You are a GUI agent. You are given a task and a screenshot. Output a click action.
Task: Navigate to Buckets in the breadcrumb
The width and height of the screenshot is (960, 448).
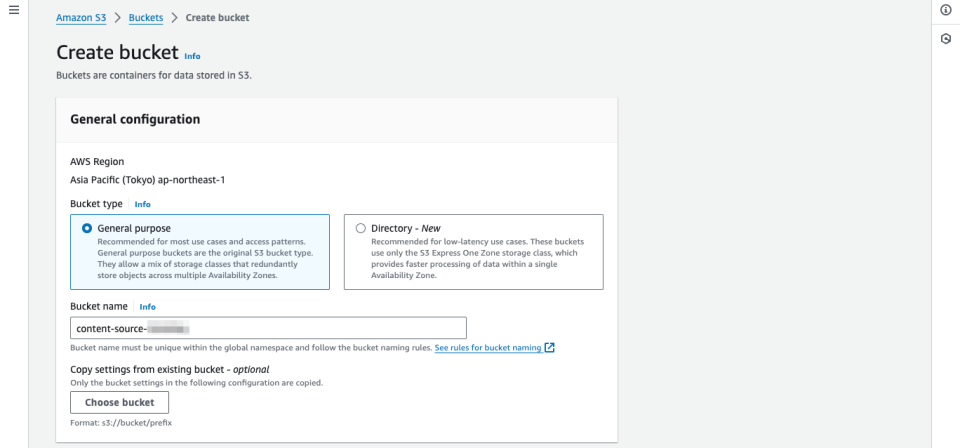(146, 18)
